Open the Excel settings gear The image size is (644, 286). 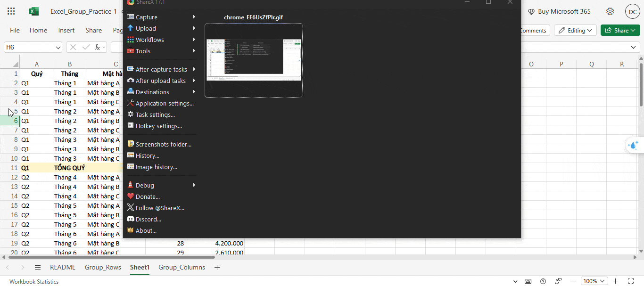point(610,11)
